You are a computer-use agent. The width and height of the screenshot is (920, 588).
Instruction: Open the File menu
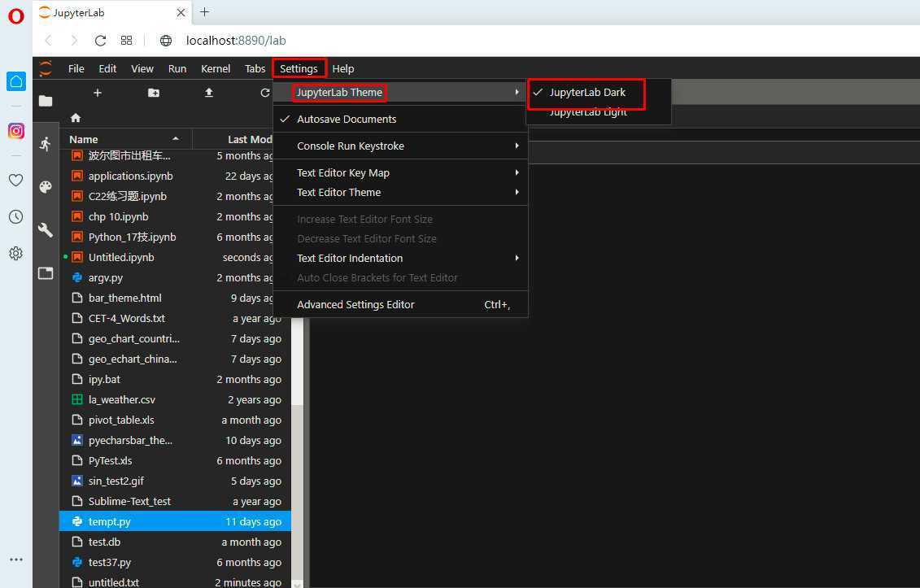click(x=76, y=68)
